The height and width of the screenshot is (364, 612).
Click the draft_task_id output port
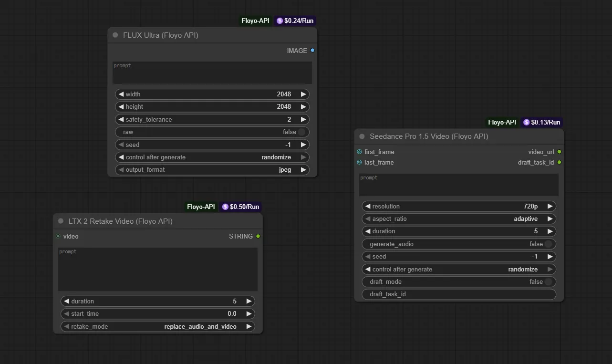[559, 162]
